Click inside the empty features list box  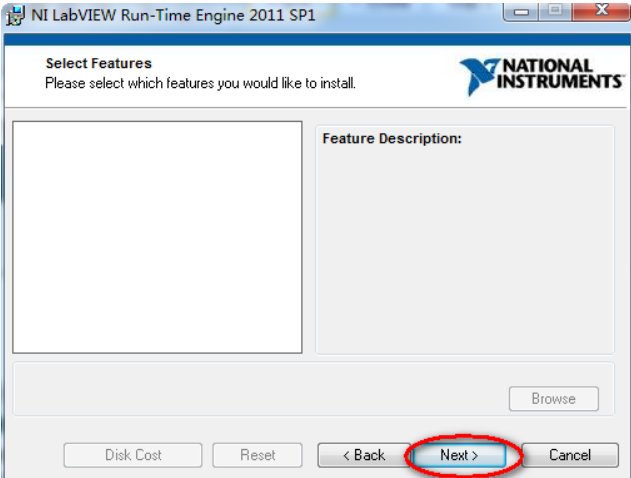(x=157, y=237)
